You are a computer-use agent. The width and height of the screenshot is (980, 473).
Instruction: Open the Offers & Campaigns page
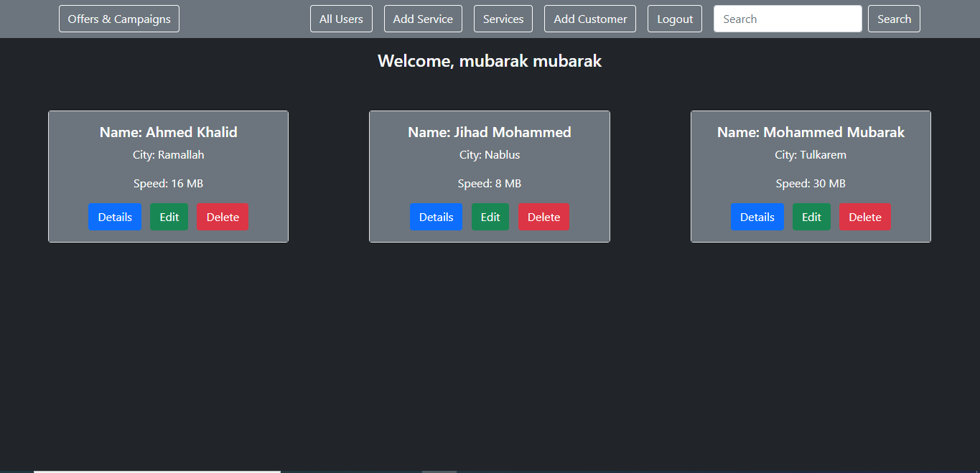118,19
